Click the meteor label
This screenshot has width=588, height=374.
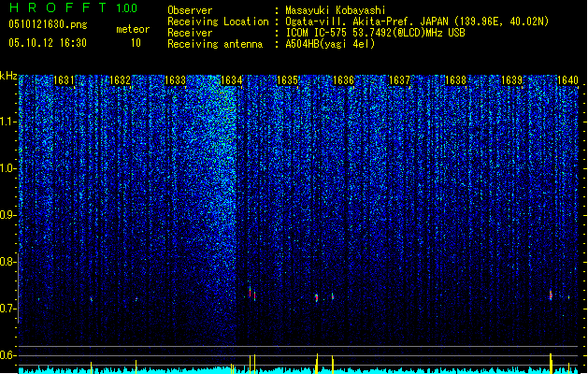133,29
